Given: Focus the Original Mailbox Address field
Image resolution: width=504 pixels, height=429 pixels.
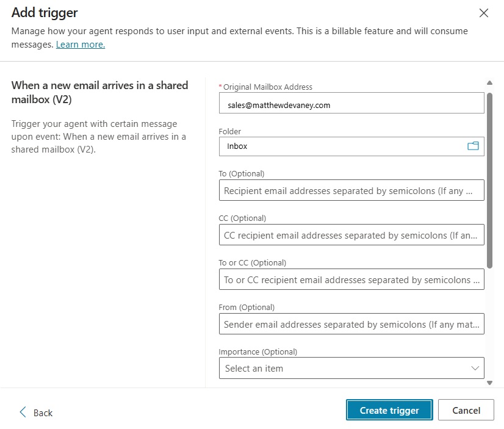Looking at the screenshot, I should [x=351, y=104].
